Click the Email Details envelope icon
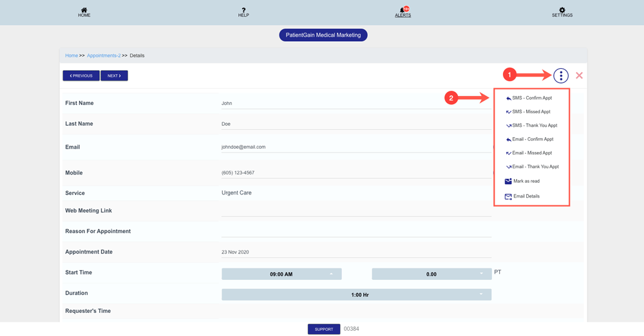This screenshot has width=644, height=336. (x=508, y=196)
